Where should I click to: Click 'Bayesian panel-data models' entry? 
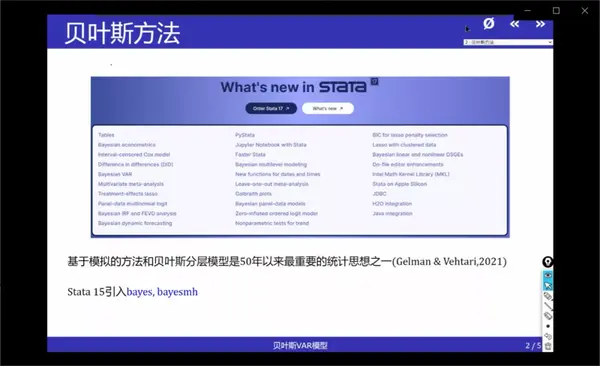270,204
